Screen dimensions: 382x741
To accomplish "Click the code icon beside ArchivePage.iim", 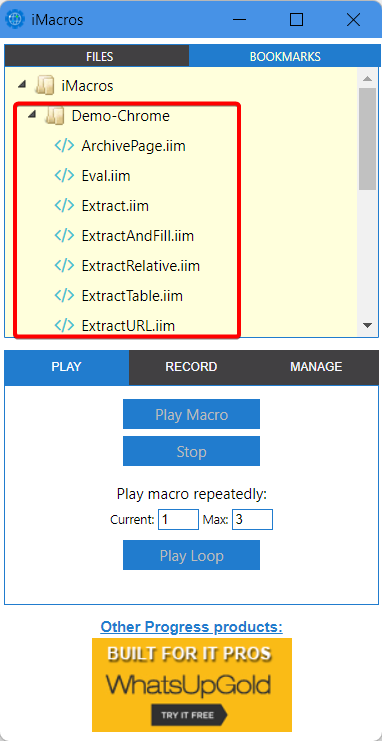I will (x=64, y=146).
